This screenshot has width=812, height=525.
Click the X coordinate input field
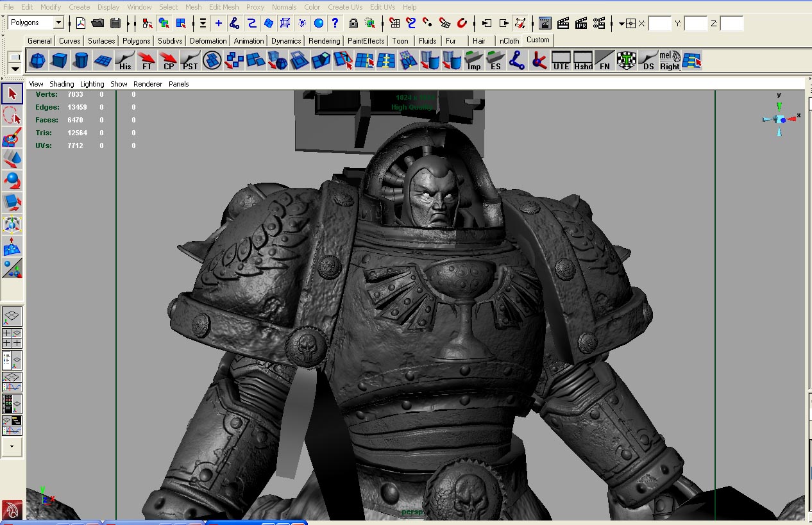point(660,24)
